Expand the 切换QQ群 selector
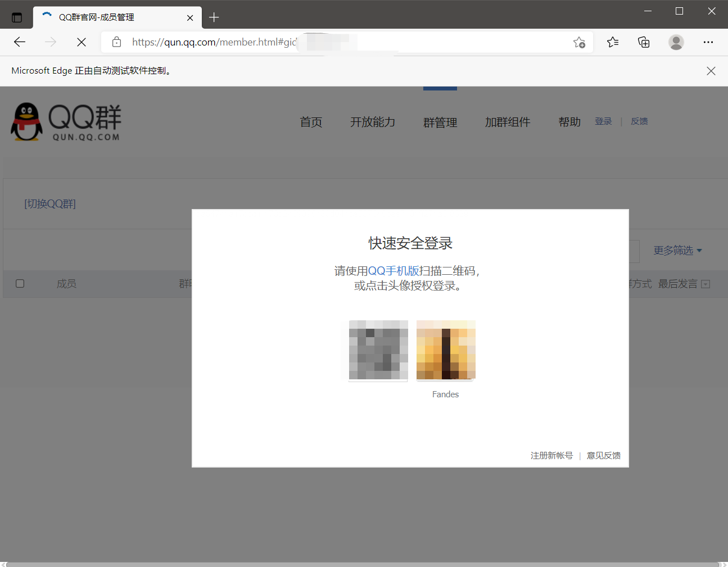The height and width of the screenshot is (567, 728). coord(50,203)
